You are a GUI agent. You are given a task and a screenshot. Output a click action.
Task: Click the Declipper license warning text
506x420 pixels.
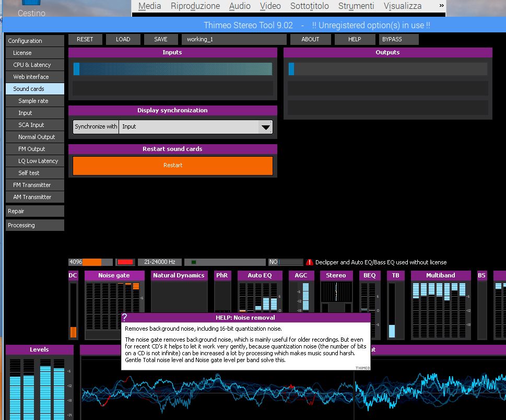tap(381, 262)
